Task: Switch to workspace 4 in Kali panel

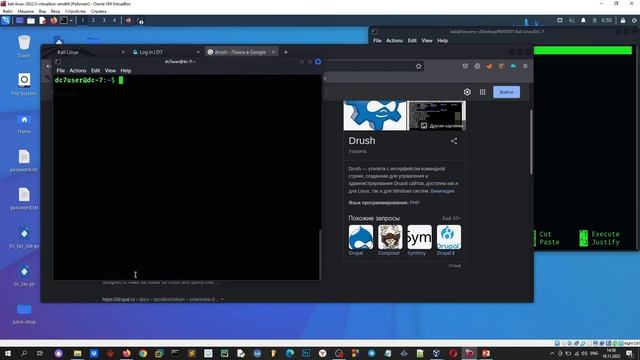Action: (114, 20)
